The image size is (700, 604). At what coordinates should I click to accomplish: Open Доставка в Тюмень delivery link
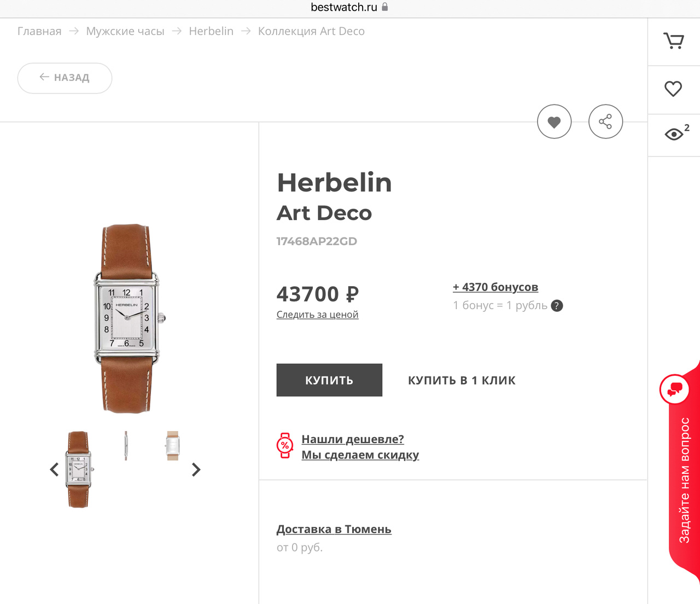point(334,529)
